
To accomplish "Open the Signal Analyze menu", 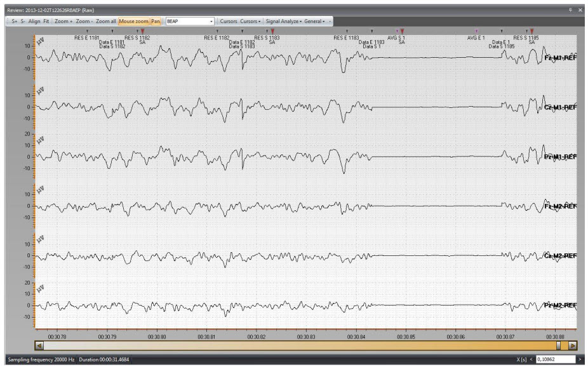I will tap(283, 22).
